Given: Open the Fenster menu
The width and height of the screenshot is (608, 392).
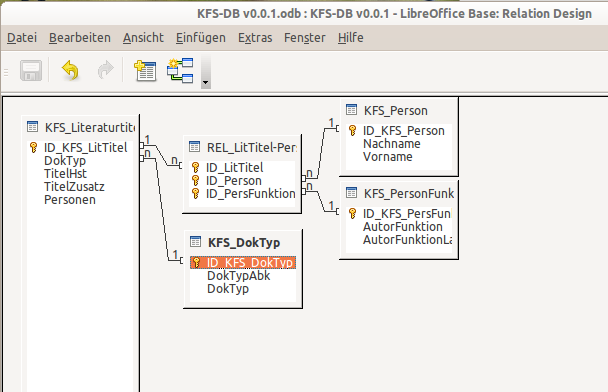Looking at the screenshot, I should [304, 38].
